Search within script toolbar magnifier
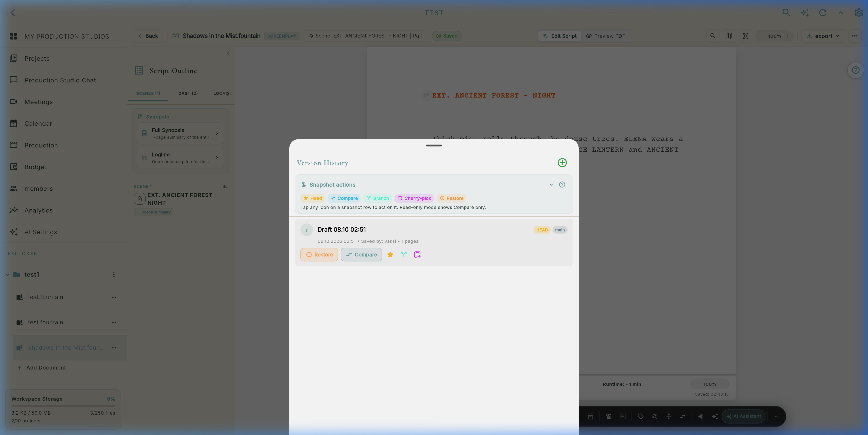Screen dimensions: 868x435 (713, 36)
